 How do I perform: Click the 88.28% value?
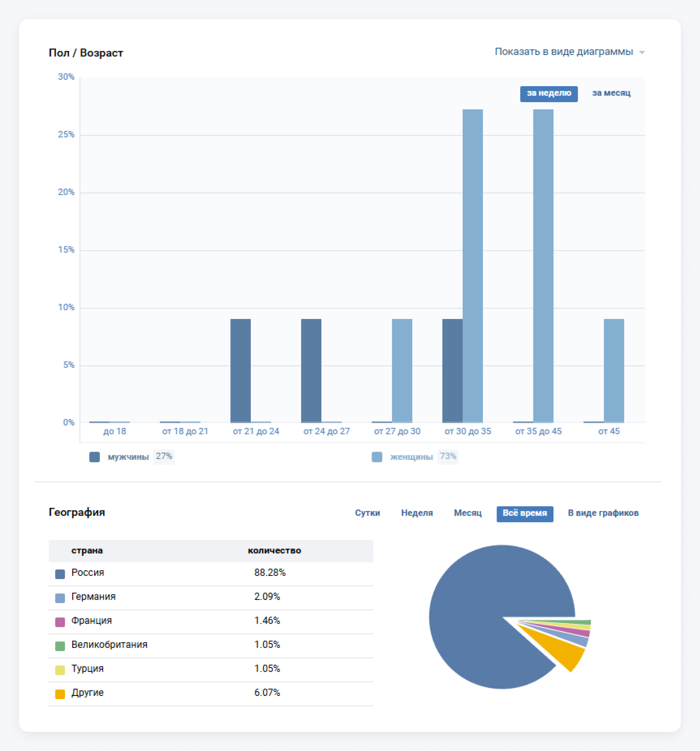click(269, 573)
